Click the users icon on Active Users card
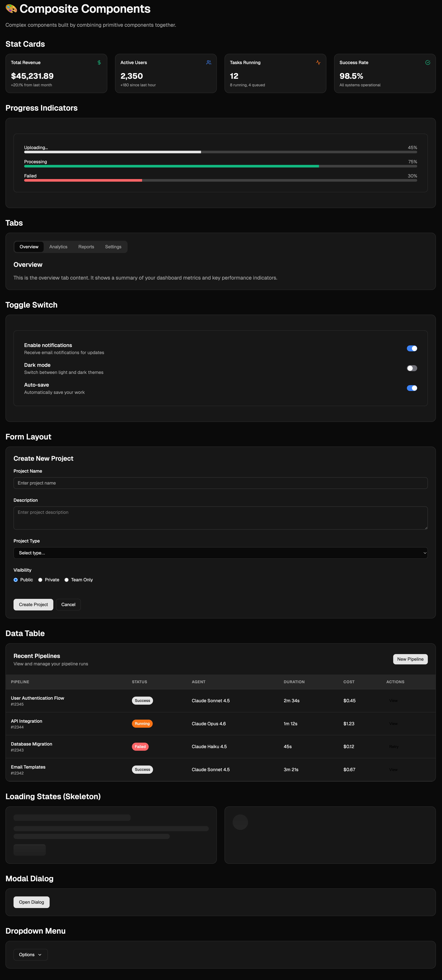The image size is (442, 980). pos(209,62)
